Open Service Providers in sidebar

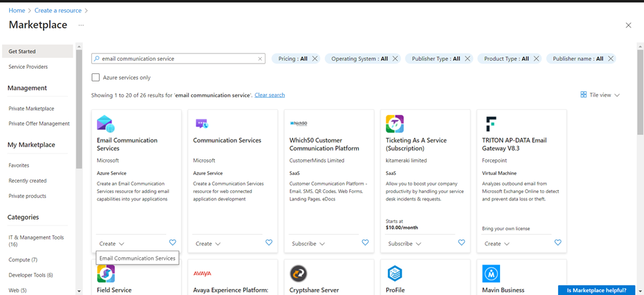(28, 67)
